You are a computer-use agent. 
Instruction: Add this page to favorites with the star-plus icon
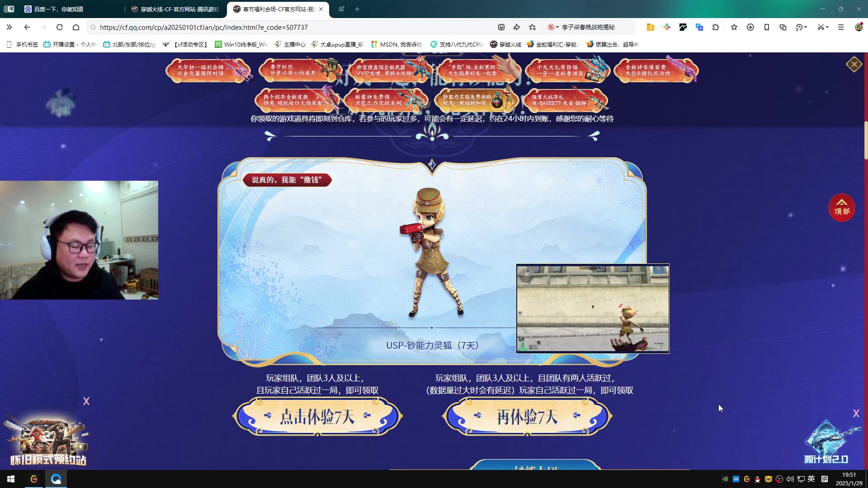click(x=533, y=27)
